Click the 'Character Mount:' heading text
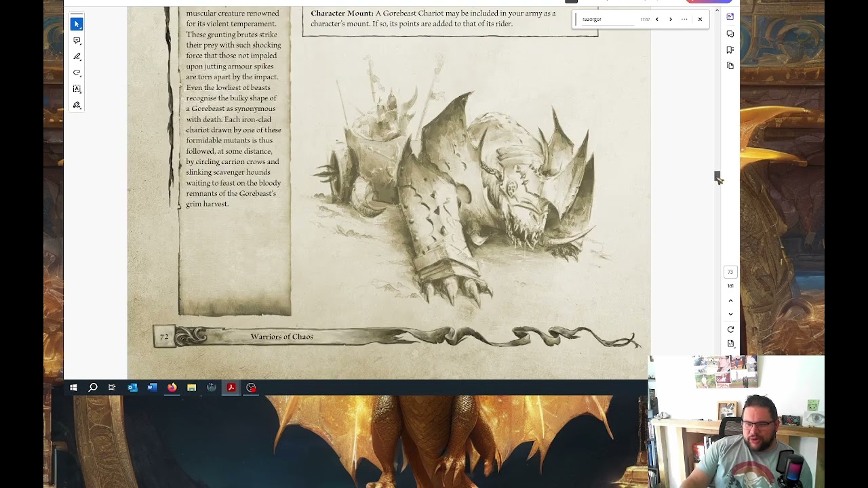 click(342, 14)
